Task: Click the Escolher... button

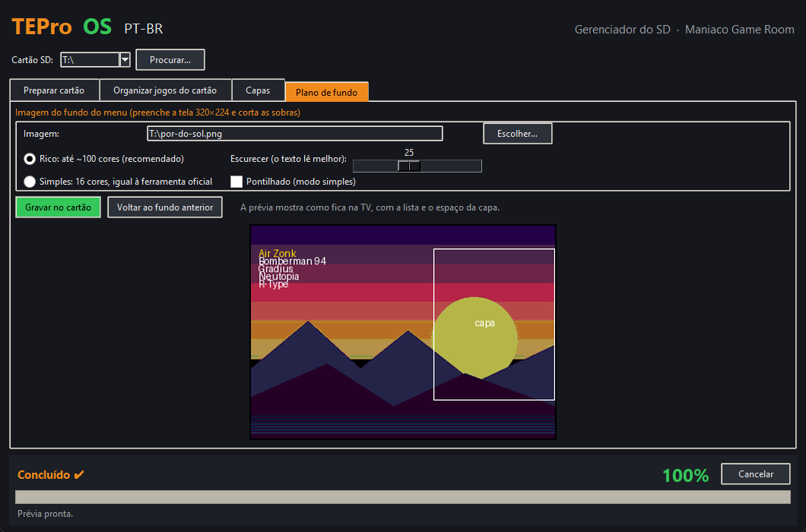Action: tap(518, 134)
